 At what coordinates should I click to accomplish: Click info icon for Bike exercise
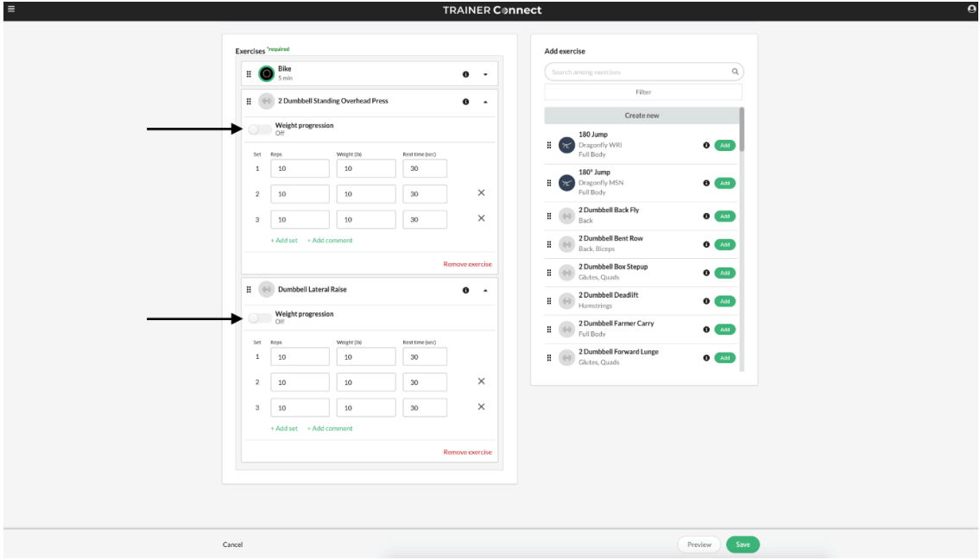coord(465,74)
